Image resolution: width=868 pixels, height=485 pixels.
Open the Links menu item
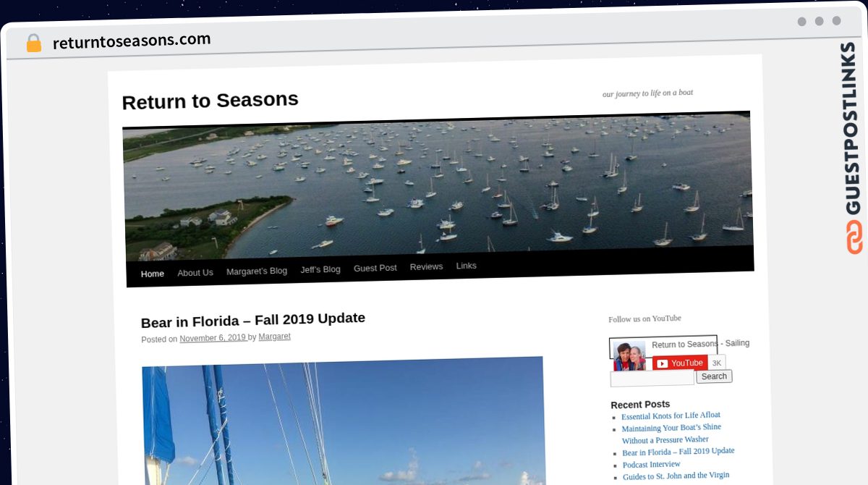click(467, 266)
